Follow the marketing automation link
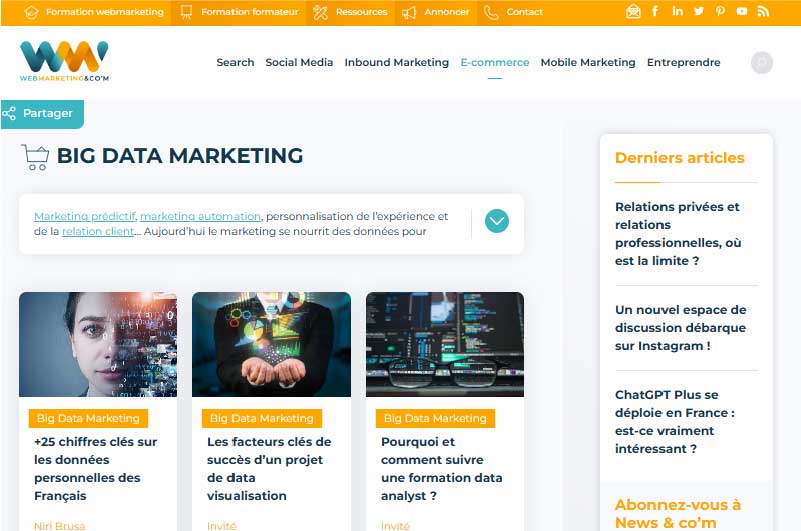Image resolution: width=801 pixels, height=531 pixels. click(x=200, y=216)
